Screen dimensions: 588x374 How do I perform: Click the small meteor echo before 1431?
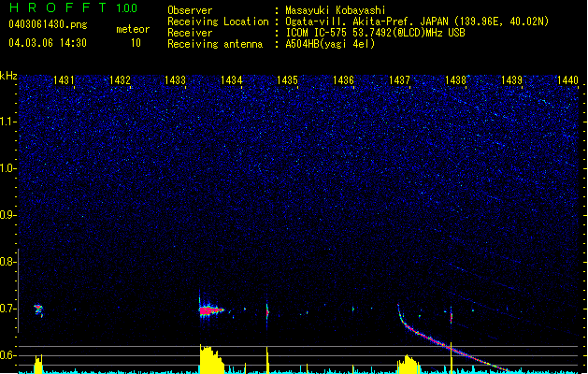pyautogui.click(x=38, y=310)
